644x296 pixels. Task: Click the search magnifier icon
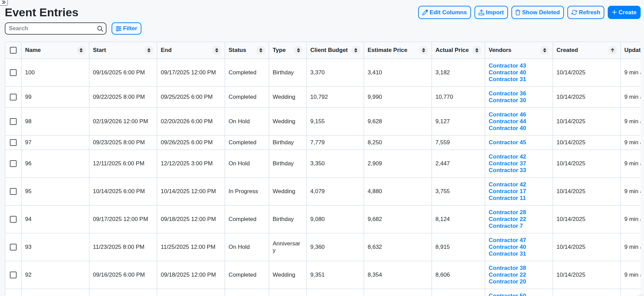pyautogui.click(x=100, y=29)
